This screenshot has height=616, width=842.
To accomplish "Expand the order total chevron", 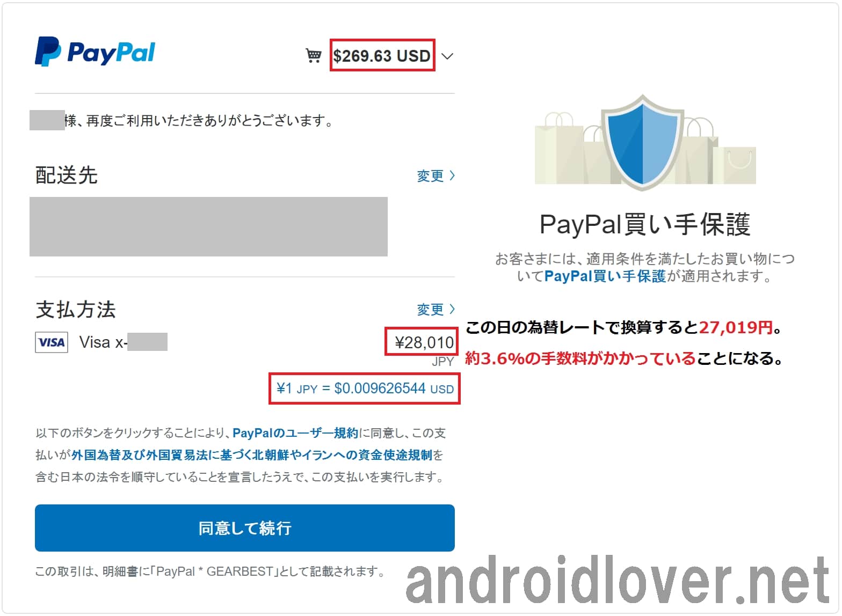I will [x=447, y=56].
